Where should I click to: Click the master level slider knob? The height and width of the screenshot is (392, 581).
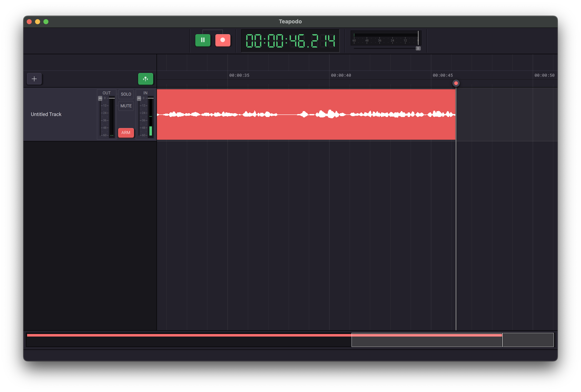tap(418, 48)
